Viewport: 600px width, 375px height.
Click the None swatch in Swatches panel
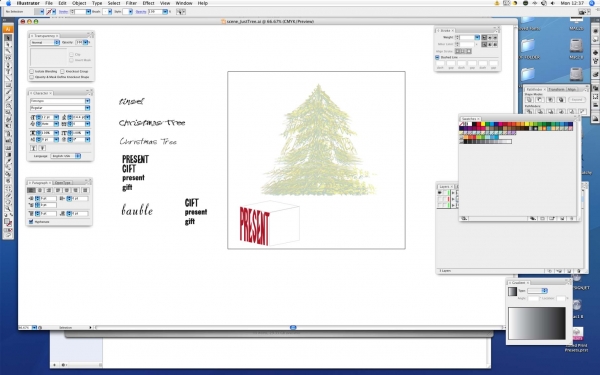pos(461,124)
